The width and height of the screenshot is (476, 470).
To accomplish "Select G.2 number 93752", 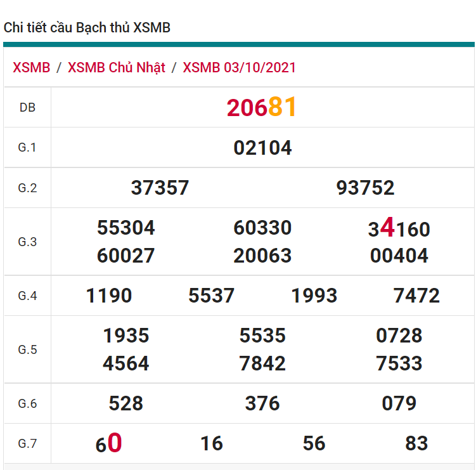I will 366,188.
